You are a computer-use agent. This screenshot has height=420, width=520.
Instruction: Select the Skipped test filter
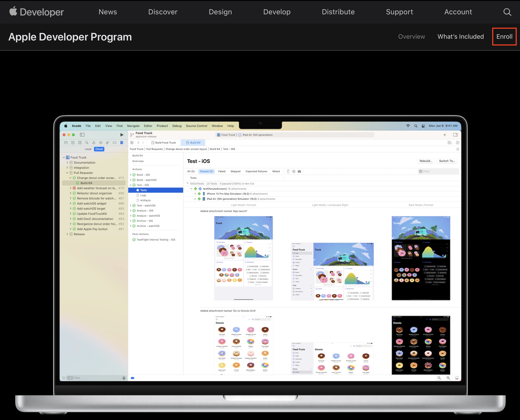[x=235, y=171]
